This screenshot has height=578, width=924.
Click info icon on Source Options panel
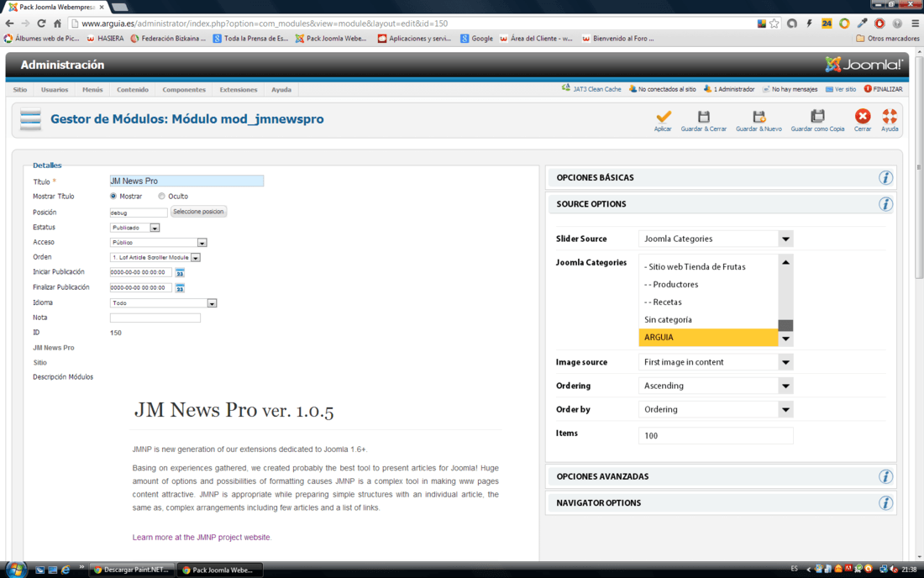click(x=885, y=204)
